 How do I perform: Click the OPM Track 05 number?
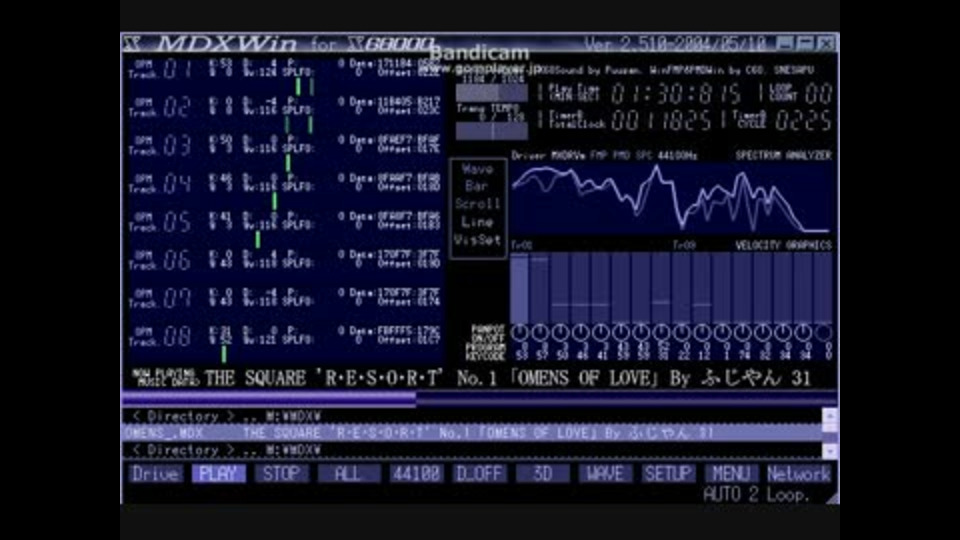click(x=178, y=222)
